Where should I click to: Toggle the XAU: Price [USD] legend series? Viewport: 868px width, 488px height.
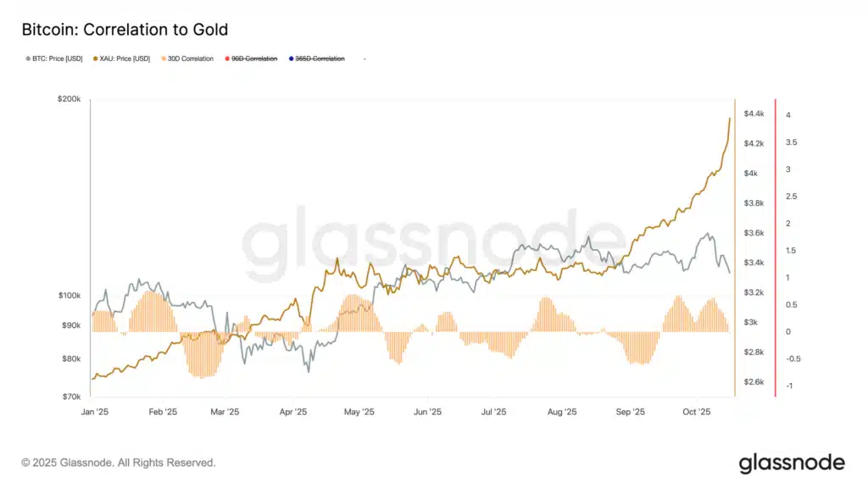point(123,58)
